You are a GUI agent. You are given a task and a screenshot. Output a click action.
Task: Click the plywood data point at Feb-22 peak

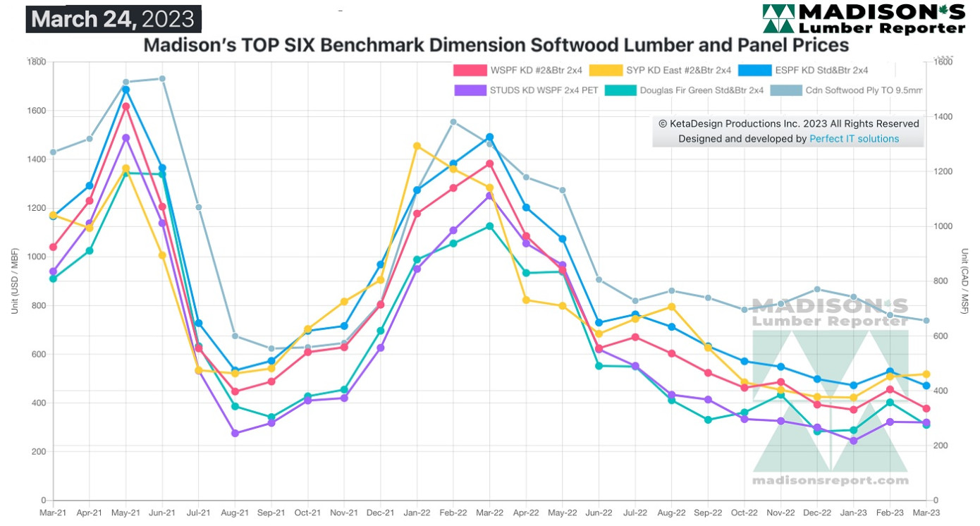pyautogui.click(x=453, y=122)
